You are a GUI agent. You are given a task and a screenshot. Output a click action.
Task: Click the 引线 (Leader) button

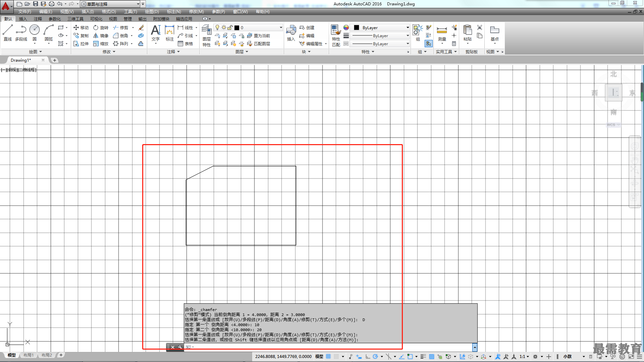[x=185, y=36]
